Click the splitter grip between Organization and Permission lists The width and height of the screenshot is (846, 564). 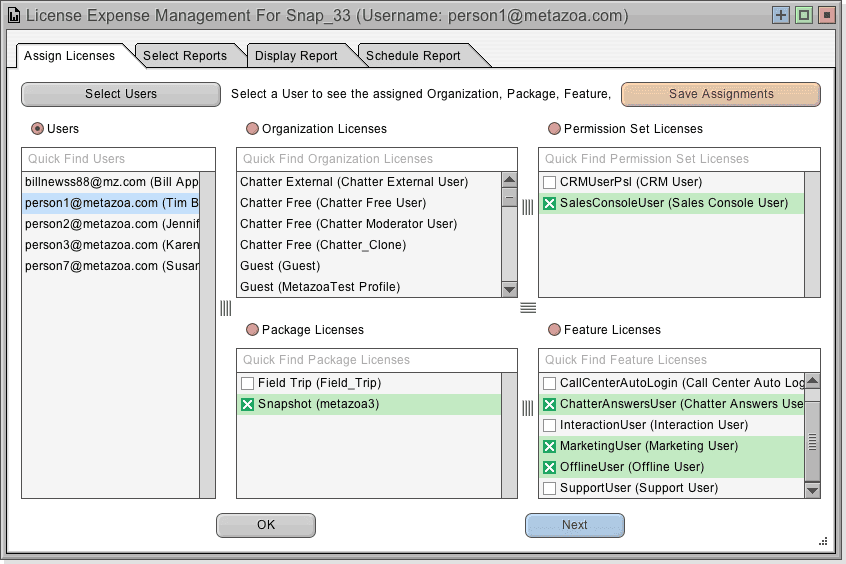click(528, 207)
